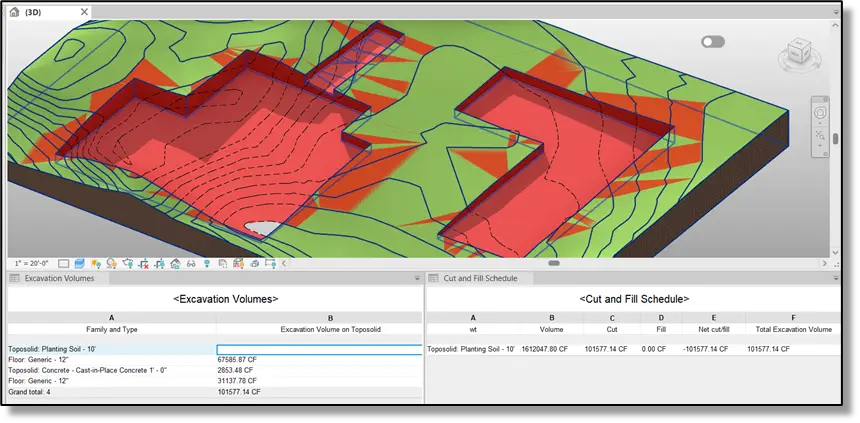
Task: Open the Excavation Volumes pane tab list dropdown
Action: (415, 278)
